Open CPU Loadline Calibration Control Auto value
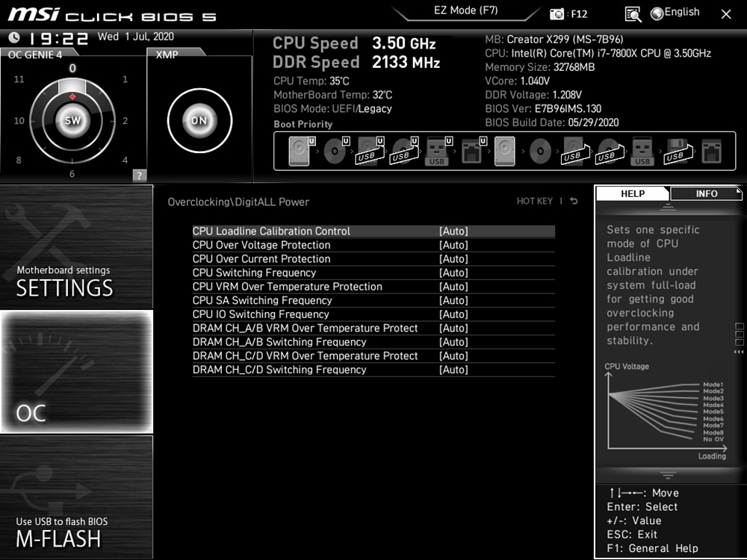Viewport: 747px width, 560px height. 453,231
